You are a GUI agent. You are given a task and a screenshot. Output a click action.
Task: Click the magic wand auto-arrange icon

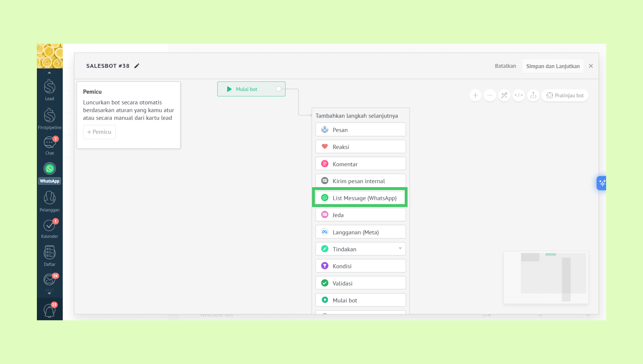(504, 95)
